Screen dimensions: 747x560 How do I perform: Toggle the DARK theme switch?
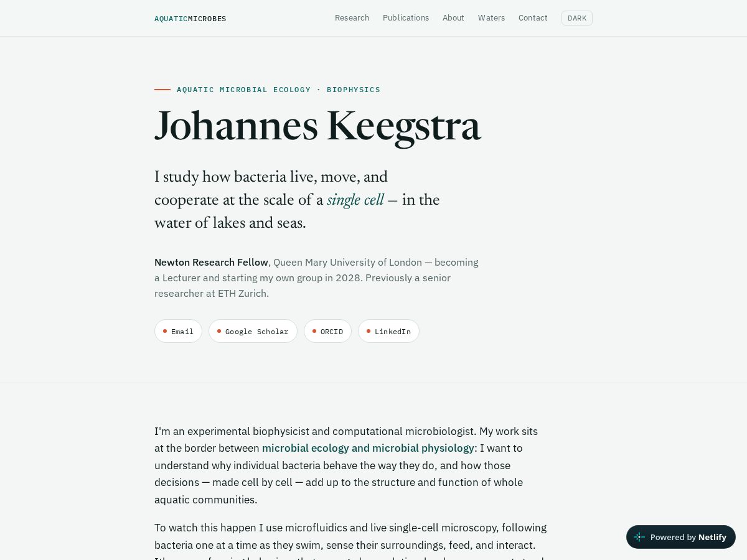point(577,18)
